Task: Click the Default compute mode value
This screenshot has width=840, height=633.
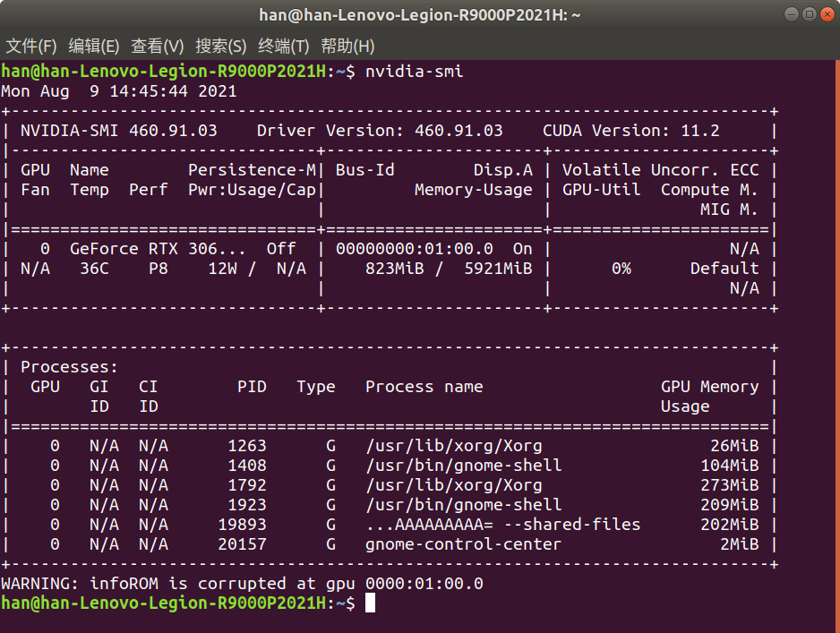Action: (x=724, y=269)
